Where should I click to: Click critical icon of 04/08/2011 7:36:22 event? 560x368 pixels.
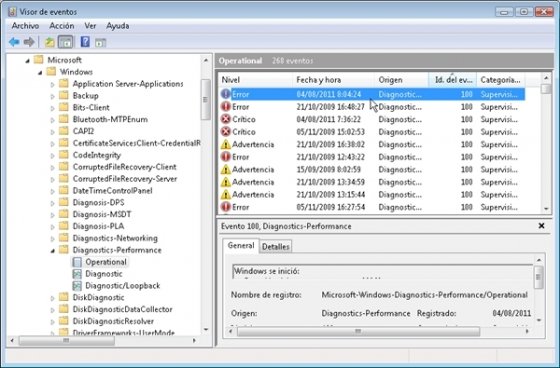[x=225, y=119]
